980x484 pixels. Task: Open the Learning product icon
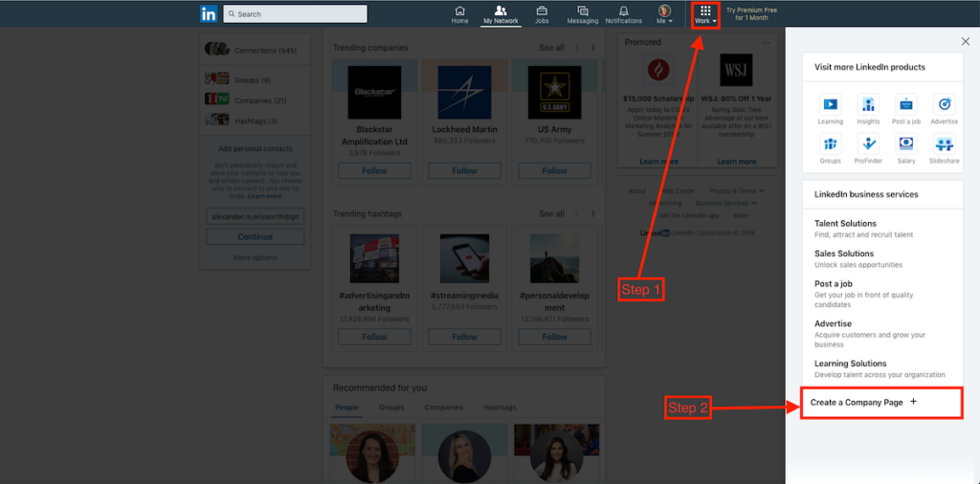(830, 109)
